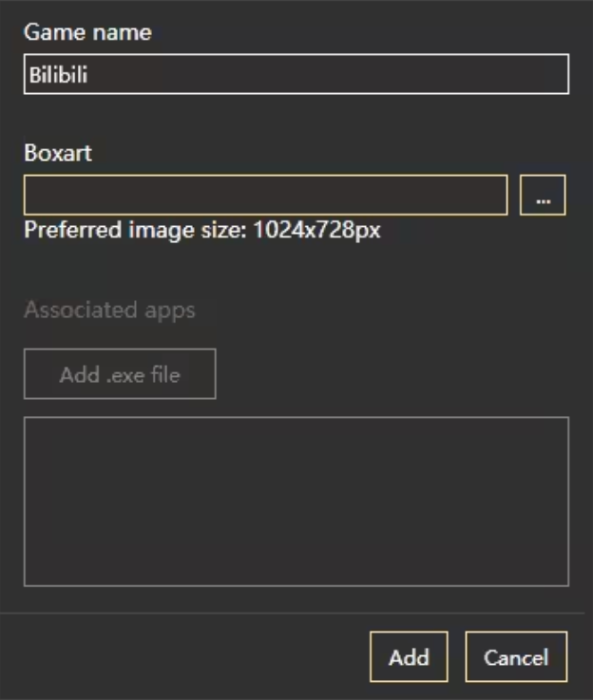This screenshot has width=593, height=700.
Task: Click the Game name text field
Action: tap(296, 75)
